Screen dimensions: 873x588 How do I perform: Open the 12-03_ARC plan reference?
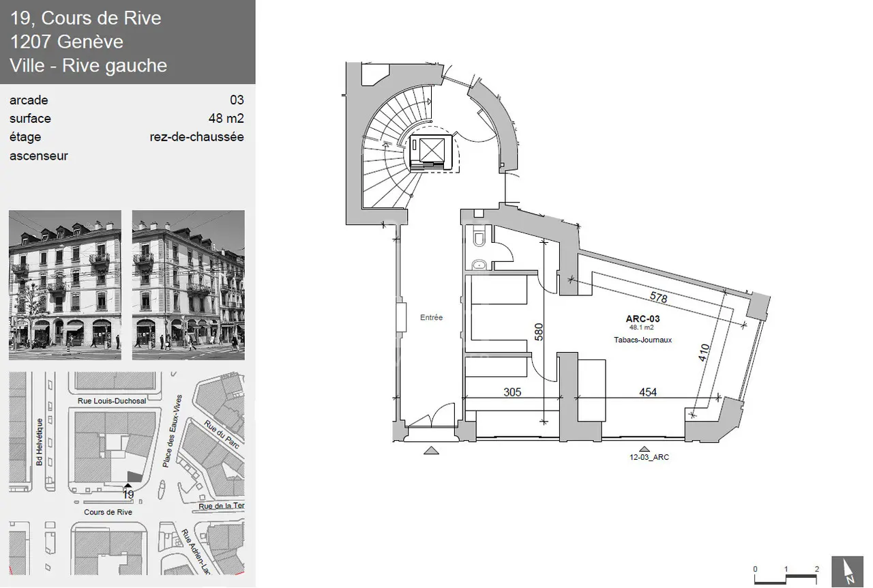(649, 457)
